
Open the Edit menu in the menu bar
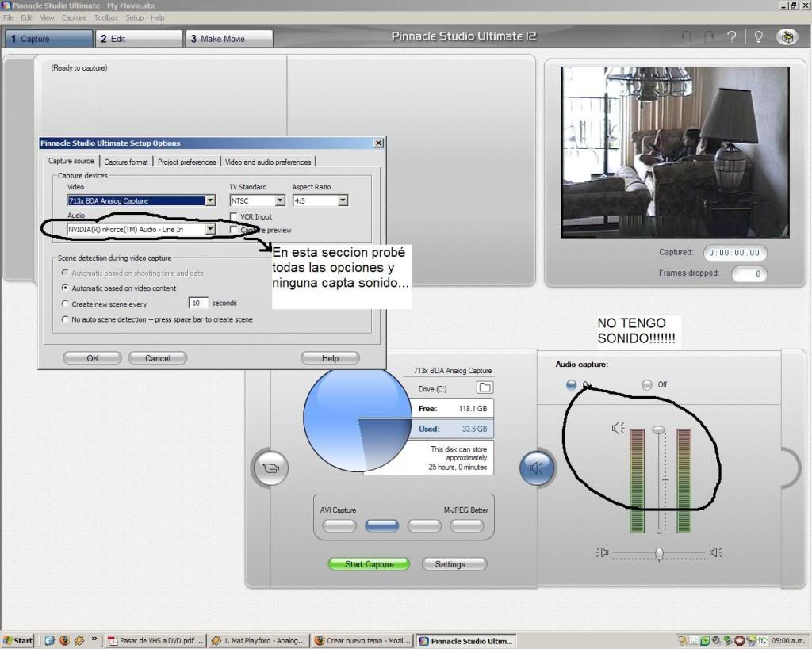click(x=26, y=17)
